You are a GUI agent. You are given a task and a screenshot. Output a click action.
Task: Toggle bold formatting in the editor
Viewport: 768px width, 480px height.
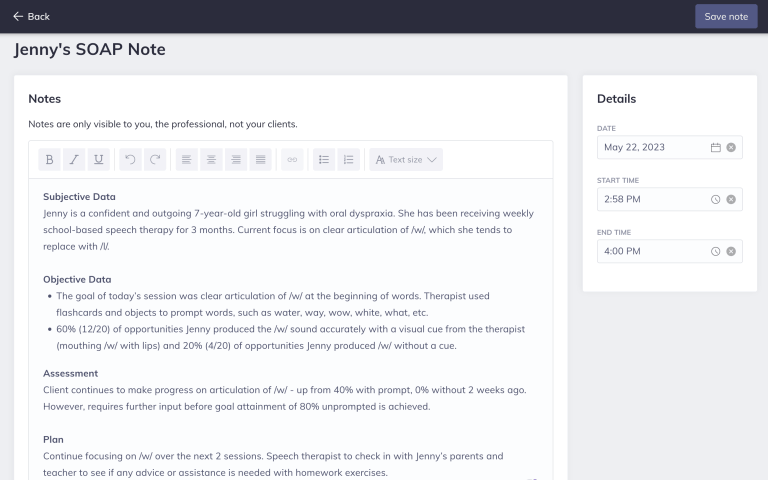coord(50,160)
